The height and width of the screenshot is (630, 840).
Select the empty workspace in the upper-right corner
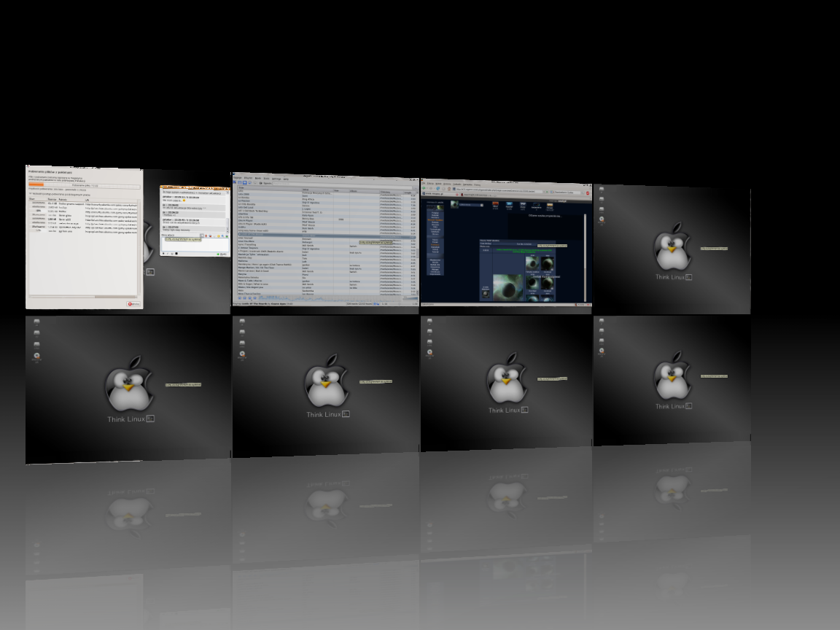point(672,249)
